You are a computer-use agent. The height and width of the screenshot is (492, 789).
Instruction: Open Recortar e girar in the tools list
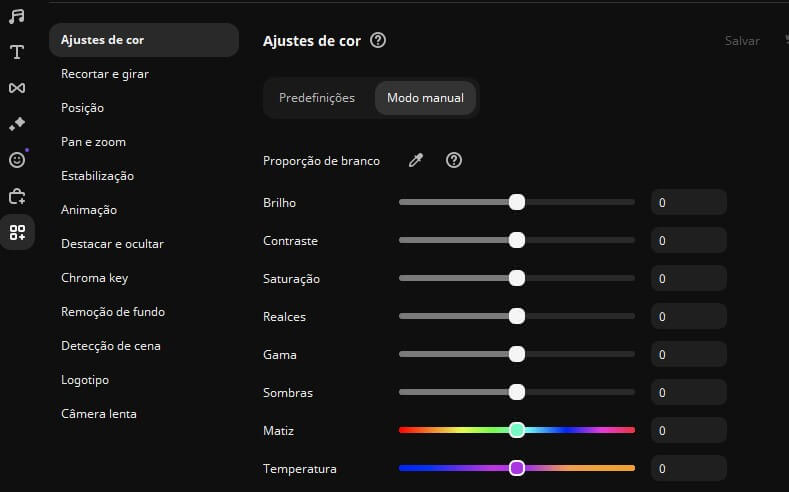point(105,74)
